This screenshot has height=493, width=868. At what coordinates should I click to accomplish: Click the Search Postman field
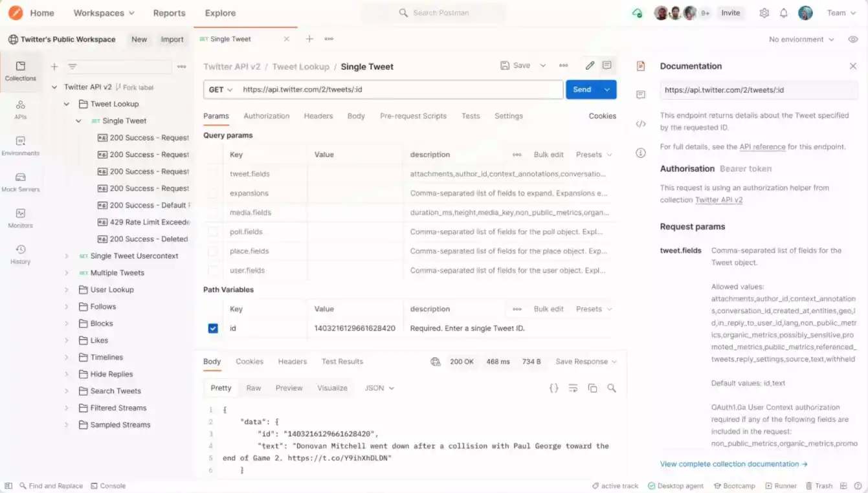[434, 13]
